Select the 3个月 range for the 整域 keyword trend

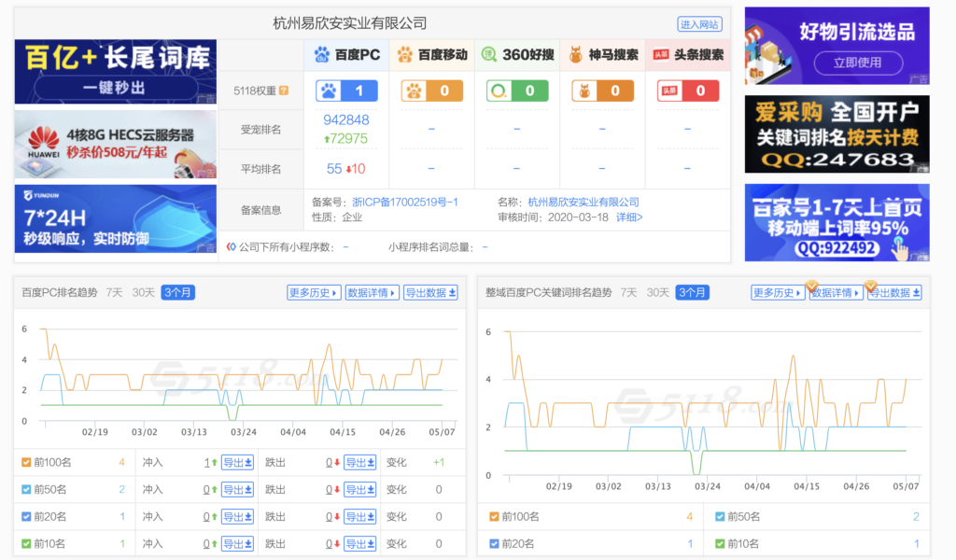(x=693, y=292)
